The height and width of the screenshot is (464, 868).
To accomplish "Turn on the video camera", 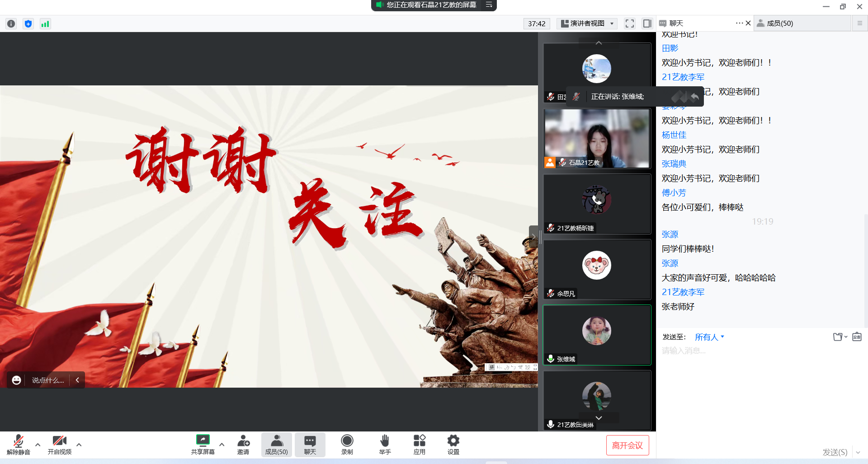I will coord(60,445).
